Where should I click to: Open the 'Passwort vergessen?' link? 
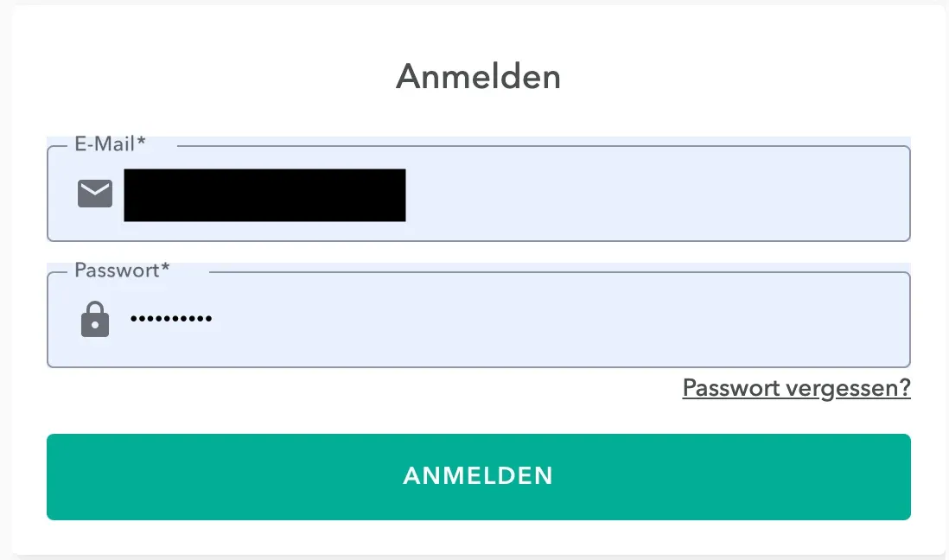point(797,388)
